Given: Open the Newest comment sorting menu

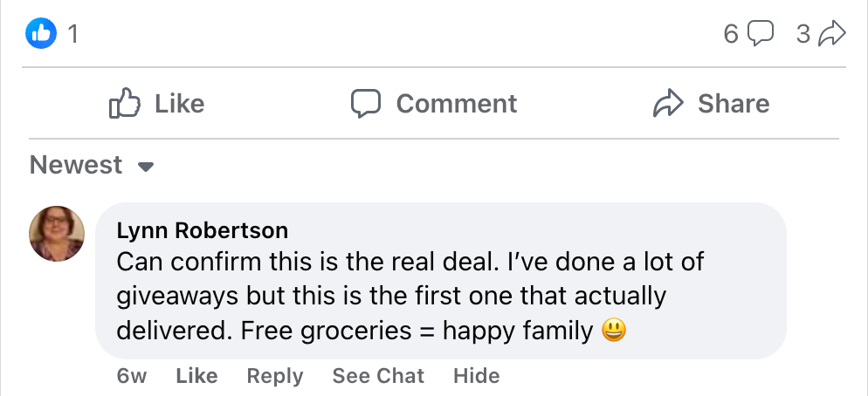Looking at the screenshot, I should coord(77,165).
